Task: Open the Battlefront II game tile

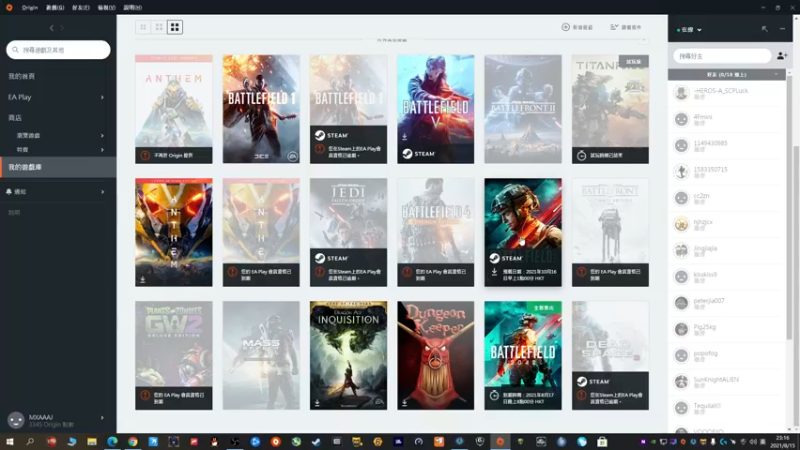Action: tap(523, 109)
